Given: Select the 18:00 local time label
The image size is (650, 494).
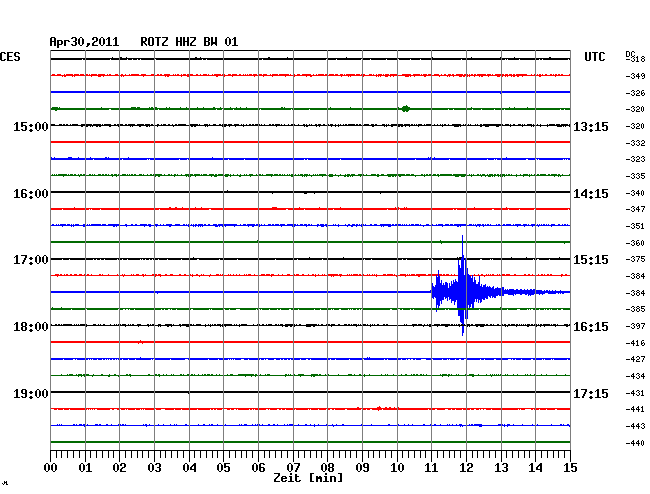Looking at the screenshot, I should (x=31, y=327).
